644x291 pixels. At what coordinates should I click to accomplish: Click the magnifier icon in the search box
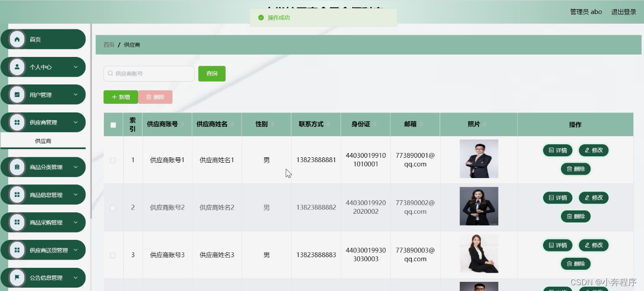pos(110,73)
